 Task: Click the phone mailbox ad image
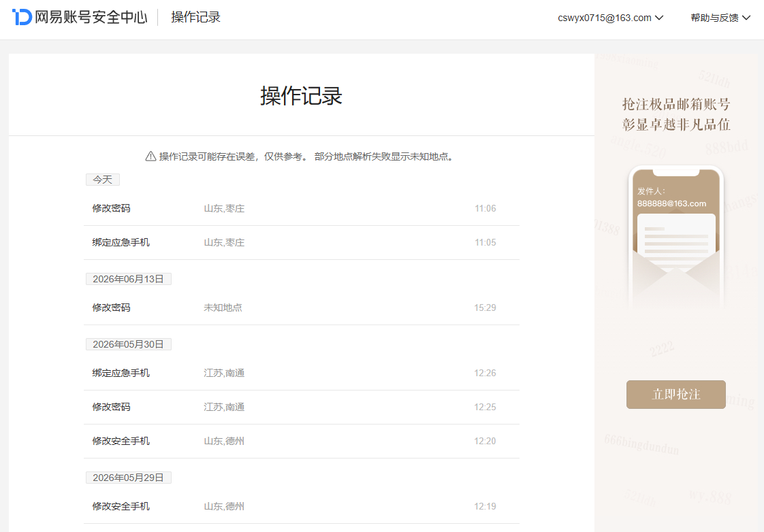pyautogui.click(x=675, y=237)
